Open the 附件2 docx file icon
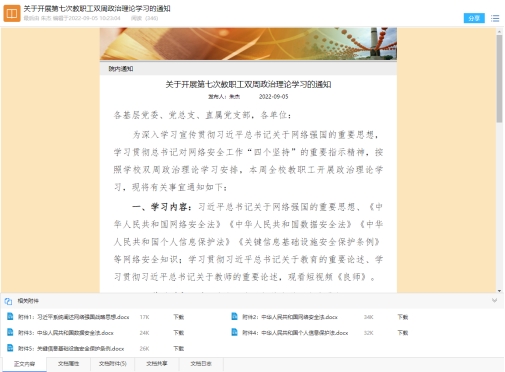Screen dimensions: 505x372 click(x=235, y=317)
